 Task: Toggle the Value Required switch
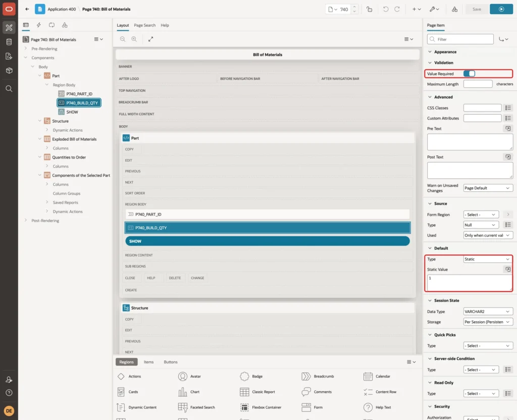pos(469,74)
